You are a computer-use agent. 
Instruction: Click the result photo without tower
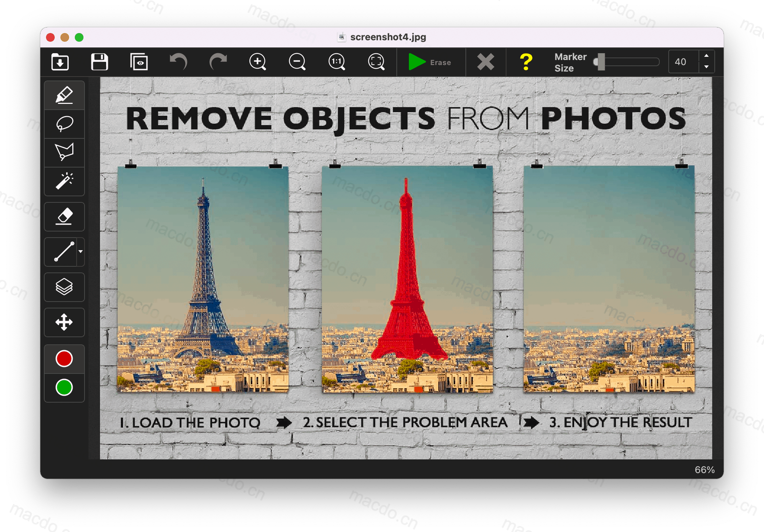609,279
